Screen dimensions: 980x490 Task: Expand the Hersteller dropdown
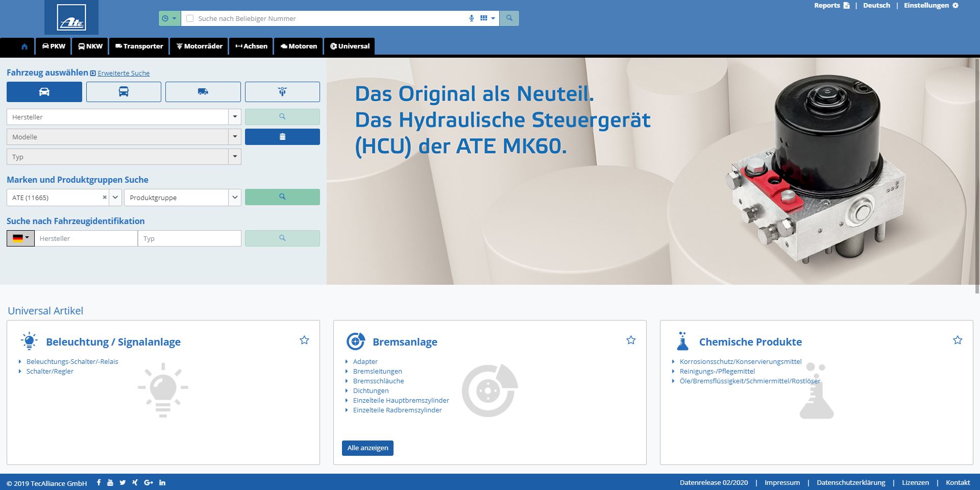pos(234,117)
